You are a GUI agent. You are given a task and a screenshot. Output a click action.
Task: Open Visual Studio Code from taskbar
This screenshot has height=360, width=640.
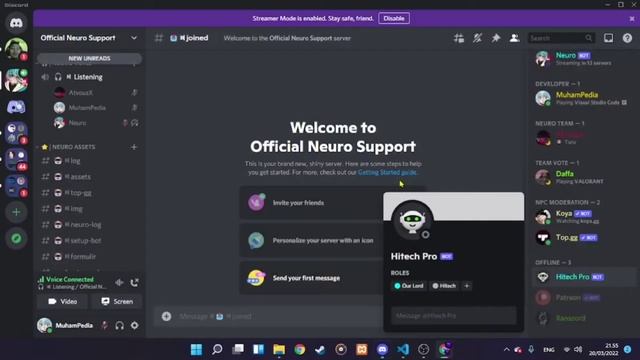[403, 349]
